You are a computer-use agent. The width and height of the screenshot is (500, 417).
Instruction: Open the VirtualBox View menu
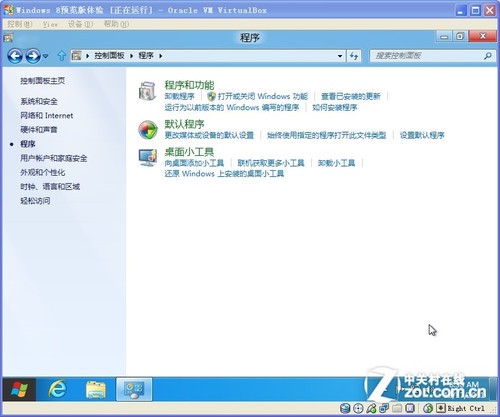(50, 24)
